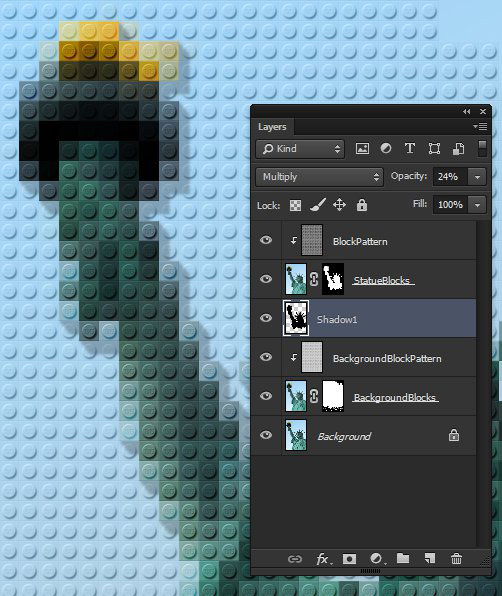502x596 pixels.
Task: Click the mask link icon on StatueBlocks layer
Action: 314,279
